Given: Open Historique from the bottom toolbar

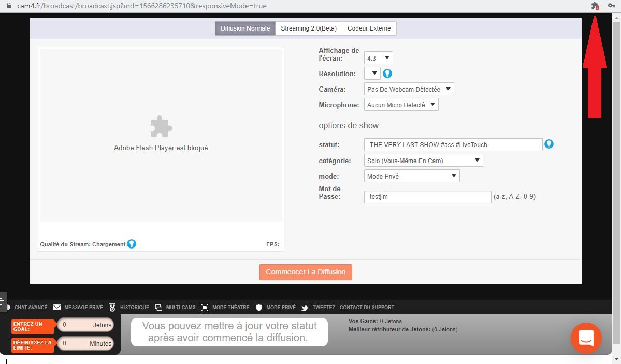Looking at the screenshot, I should [x=129, y=307].
